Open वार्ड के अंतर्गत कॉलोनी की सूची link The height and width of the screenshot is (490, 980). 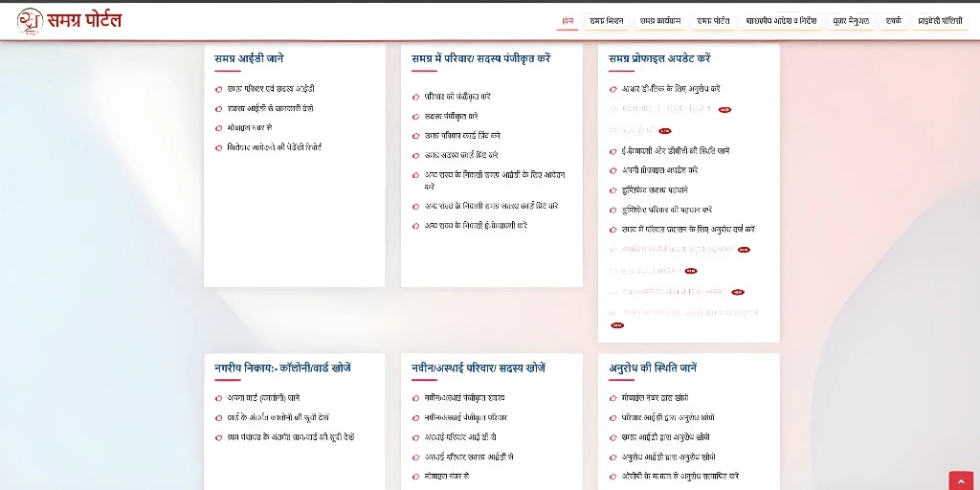click(x=278, y=417)
